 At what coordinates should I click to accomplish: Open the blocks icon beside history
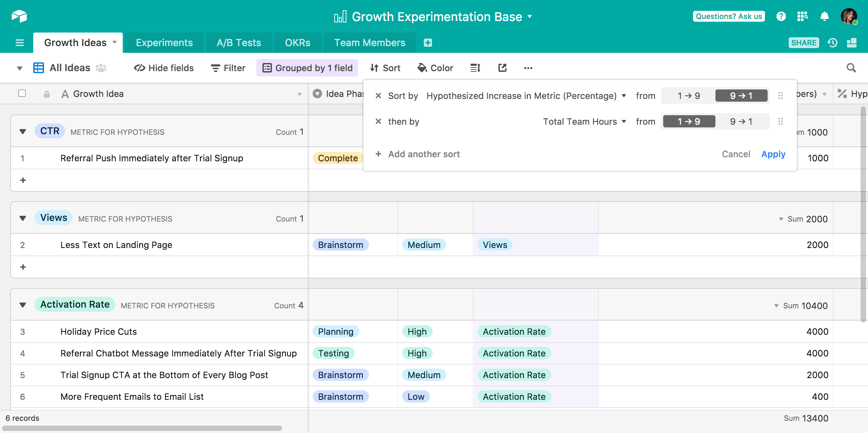pos(851,43)
